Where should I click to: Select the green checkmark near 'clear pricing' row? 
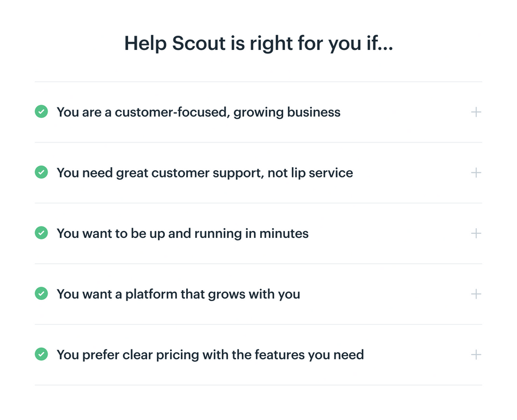point(41,355)
